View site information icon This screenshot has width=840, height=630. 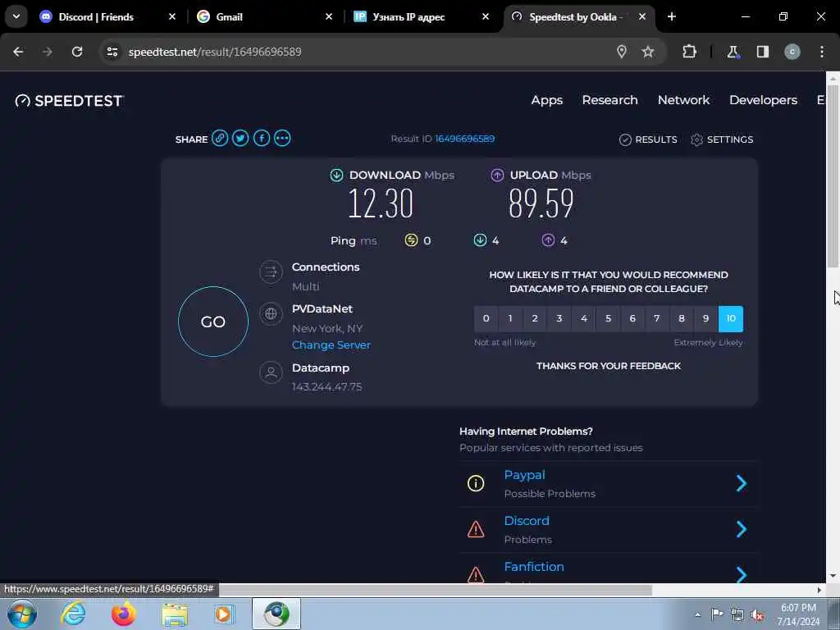[x=112, y=52]
